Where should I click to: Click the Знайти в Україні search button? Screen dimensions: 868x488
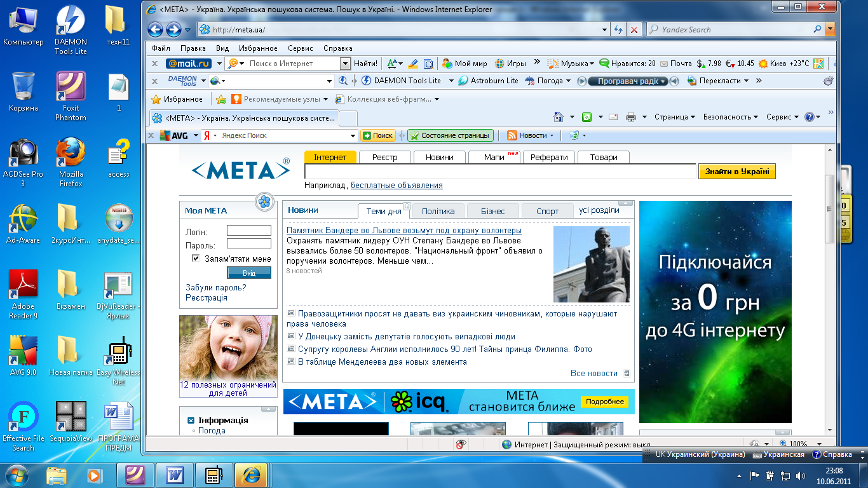(737, 172)
